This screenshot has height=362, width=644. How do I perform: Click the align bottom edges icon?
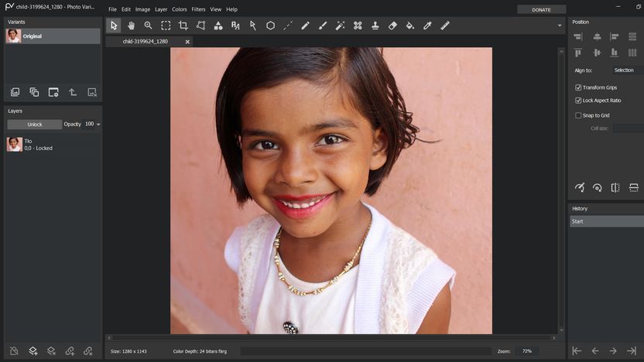coord(615,53)
